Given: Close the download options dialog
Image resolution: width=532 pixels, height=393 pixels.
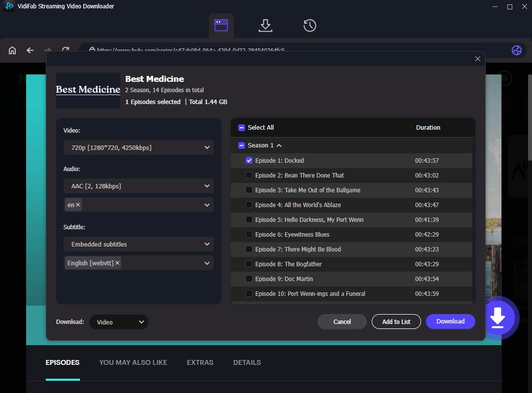Looking at the screenshot, I should [477, 59].
